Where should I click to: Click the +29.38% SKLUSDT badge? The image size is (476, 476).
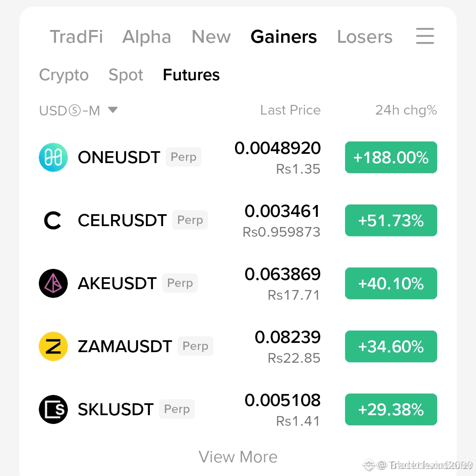[x=391, y=409]
